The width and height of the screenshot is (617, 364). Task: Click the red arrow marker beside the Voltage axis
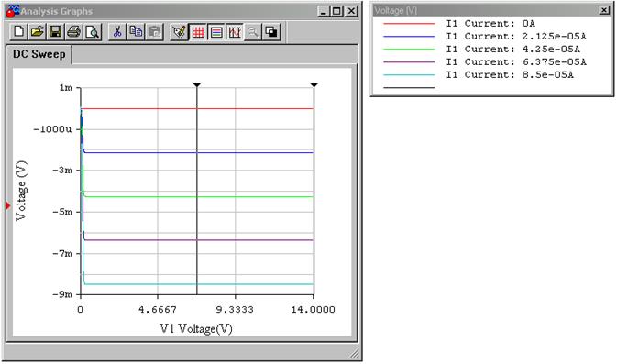coord(8,205)
